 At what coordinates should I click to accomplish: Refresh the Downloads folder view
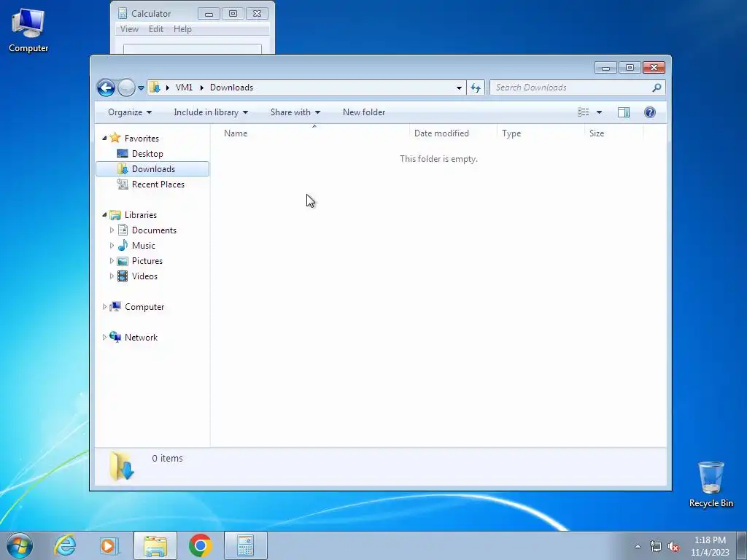476,87
